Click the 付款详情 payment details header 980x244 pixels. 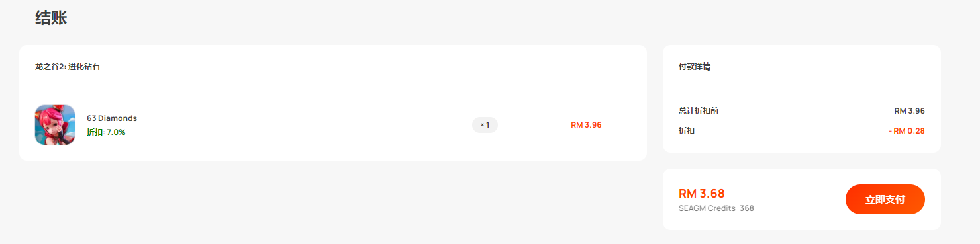click(x=695, y=67)
